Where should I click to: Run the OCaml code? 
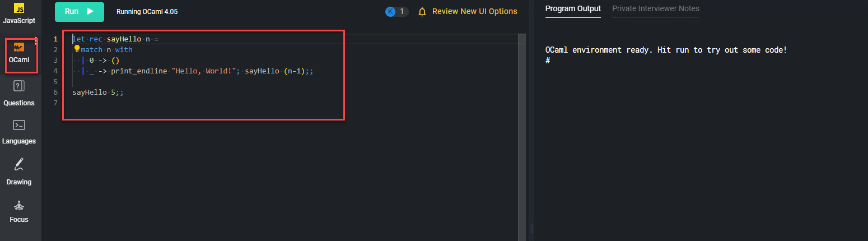point(79,12)
